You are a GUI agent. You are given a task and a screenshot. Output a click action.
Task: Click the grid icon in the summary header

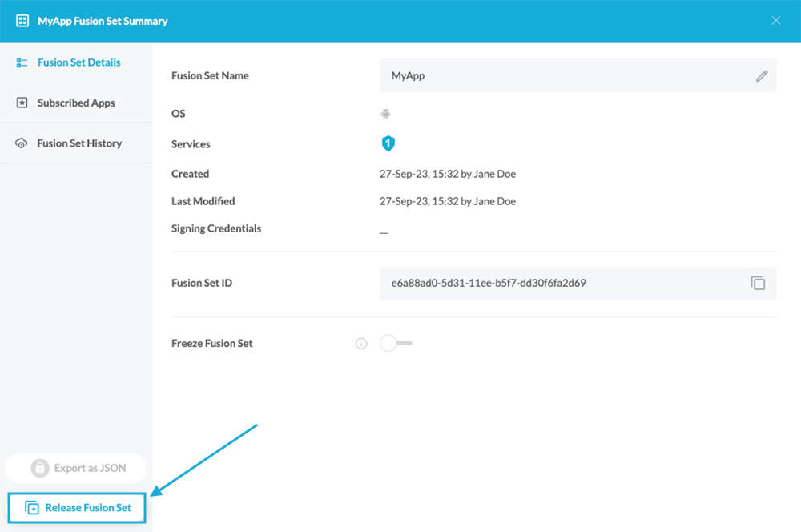(22, 21)
